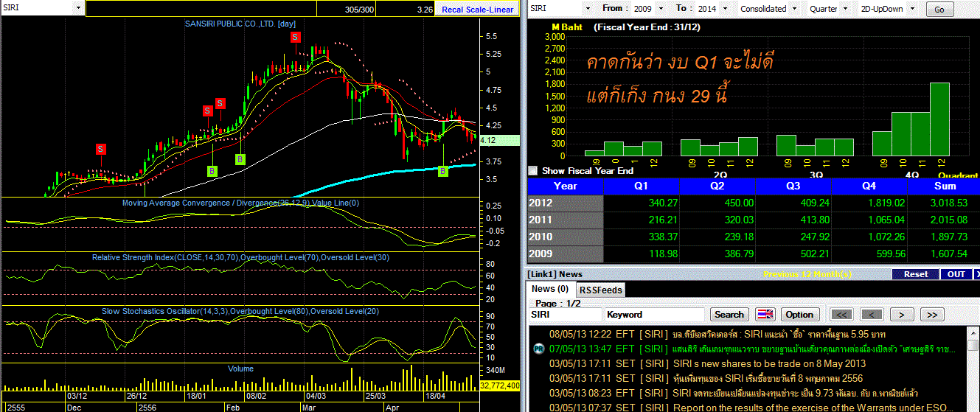Click the 32,772,400 volume value label
This screenshot has width=980, height=412.
click(x=500, y=385)
